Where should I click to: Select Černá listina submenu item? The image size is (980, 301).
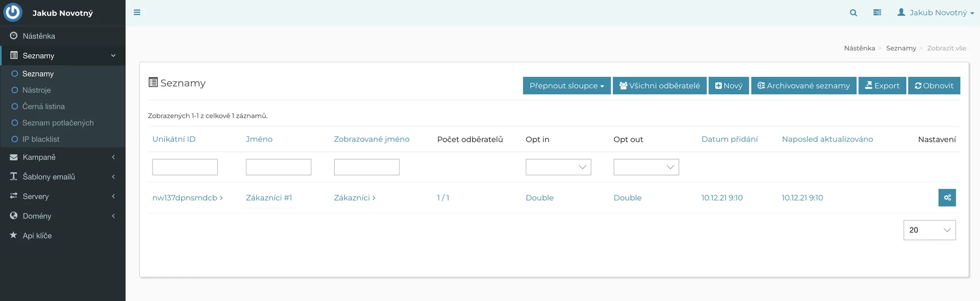click(43, 107)
